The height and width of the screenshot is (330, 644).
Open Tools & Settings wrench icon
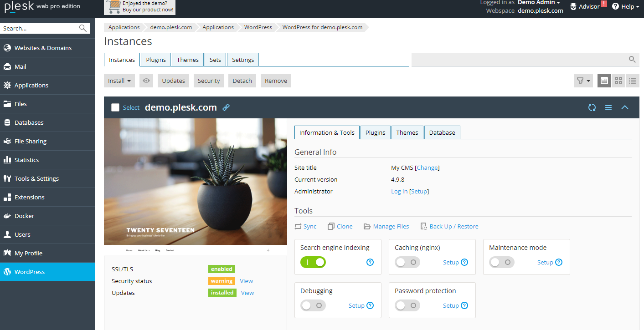7,178
